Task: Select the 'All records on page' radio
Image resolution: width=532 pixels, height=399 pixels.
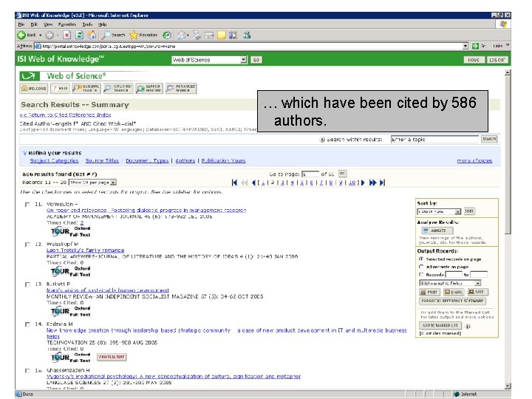Action: pyautogui.click(x=421, y=267)
